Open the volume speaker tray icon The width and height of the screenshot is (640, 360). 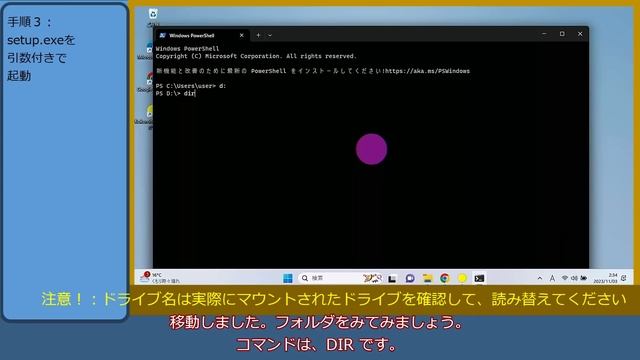tap(574, 278)
